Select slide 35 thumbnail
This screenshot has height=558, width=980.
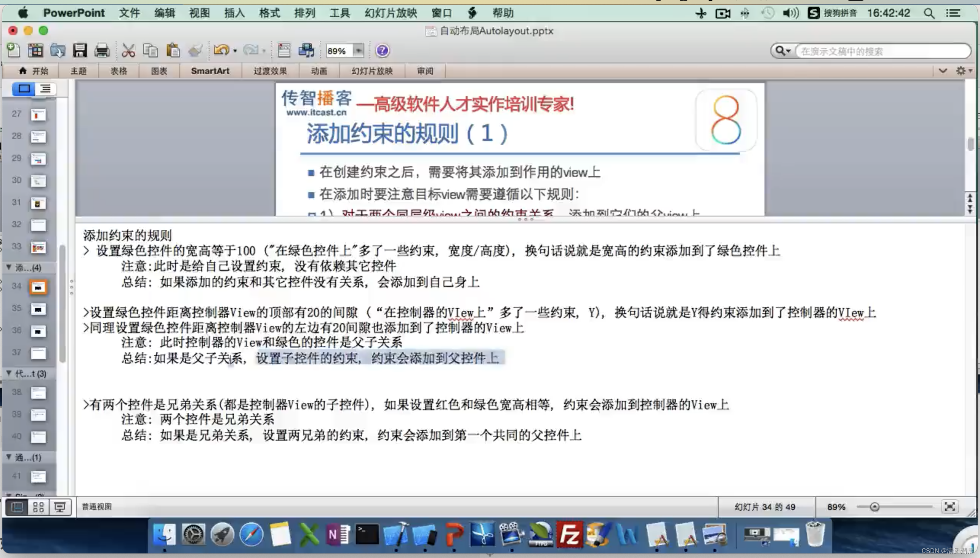tap(38, 309)
